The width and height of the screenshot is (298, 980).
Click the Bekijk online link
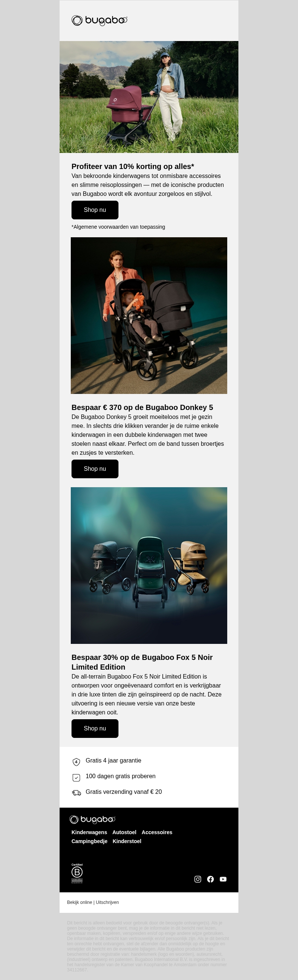click(79, 902)
